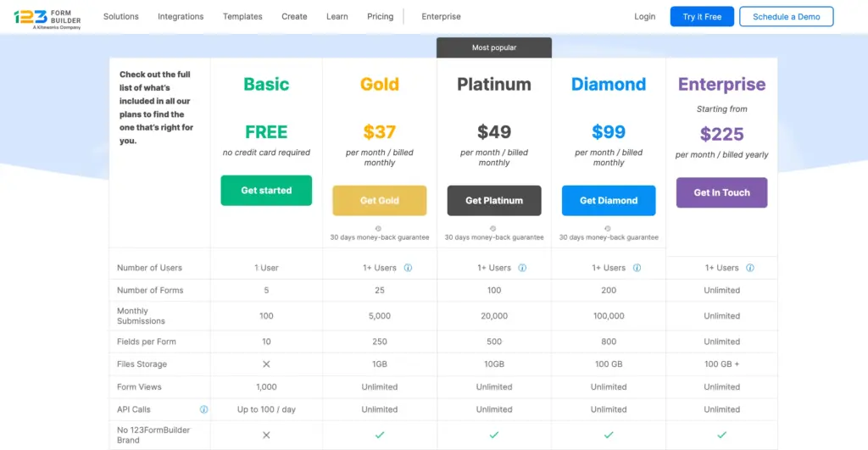Click info icon next to Enterprise users
Screen dimensions: 868x450
point(750,268)
